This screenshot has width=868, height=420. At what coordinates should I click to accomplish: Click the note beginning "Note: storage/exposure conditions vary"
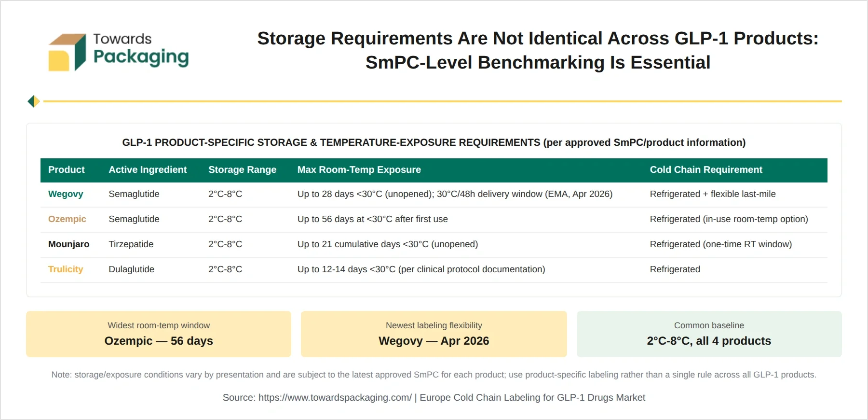click(x=434, y=375)
